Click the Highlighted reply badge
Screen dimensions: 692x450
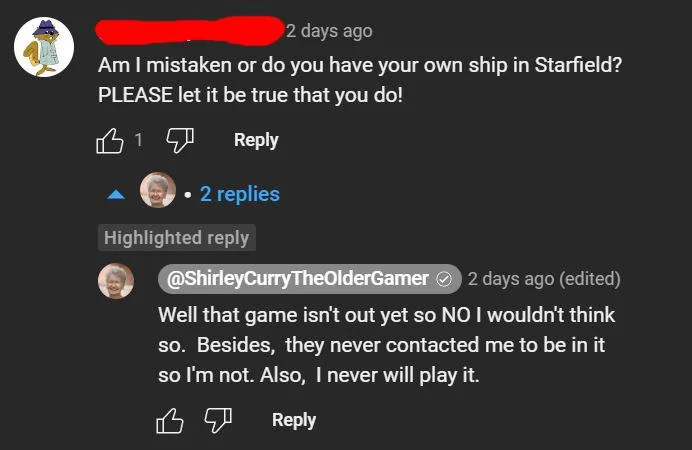tap(176, 238)
